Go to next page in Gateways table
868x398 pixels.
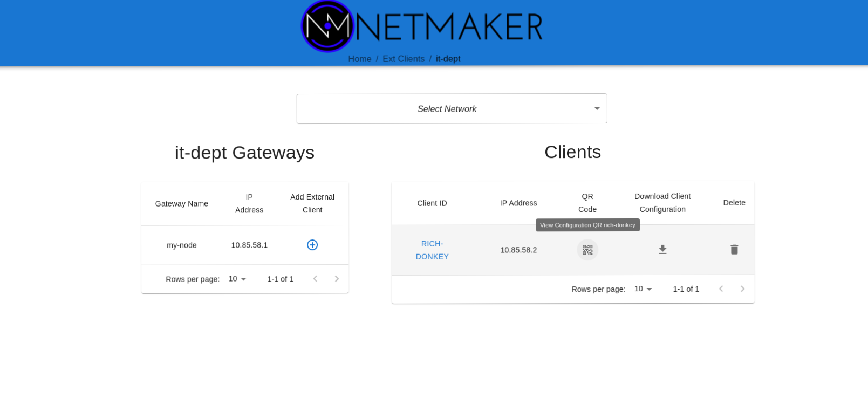pyautogui.click(x=337, y=279)
